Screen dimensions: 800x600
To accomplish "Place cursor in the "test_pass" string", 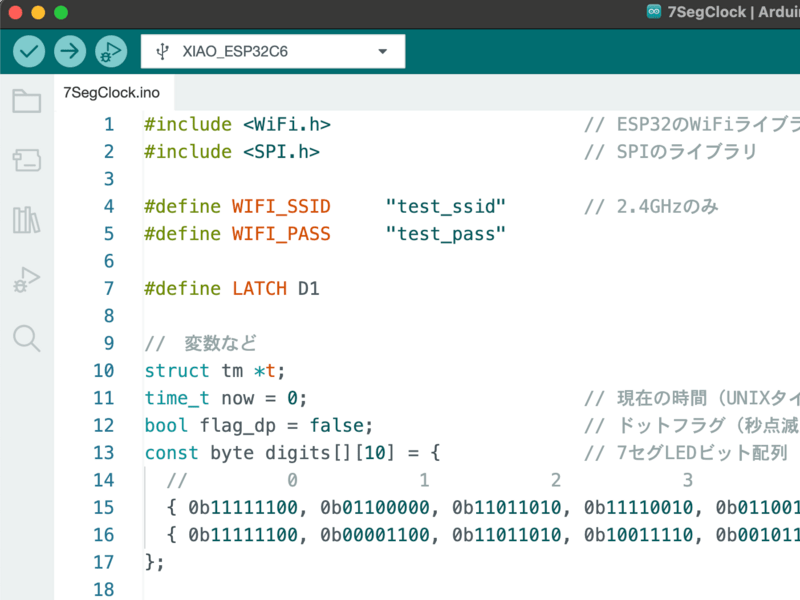I will point(445,234).
